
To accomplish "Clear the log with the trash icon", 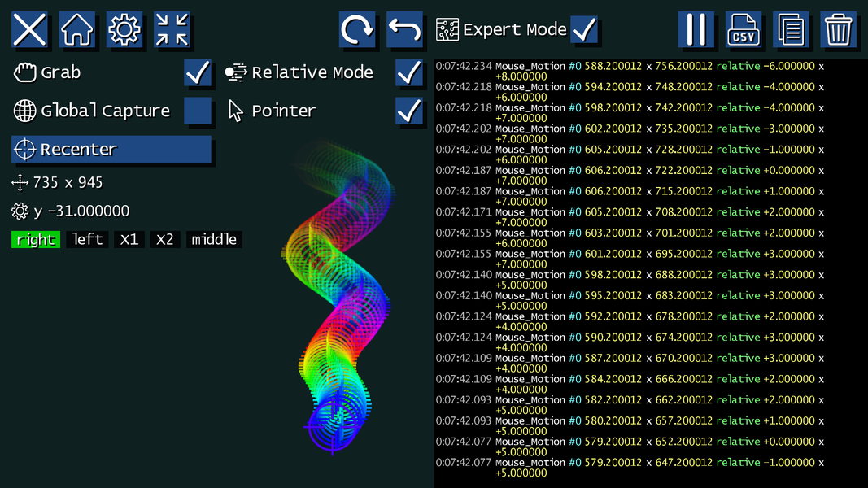I will pyautogui.click(x=838, y=28).
